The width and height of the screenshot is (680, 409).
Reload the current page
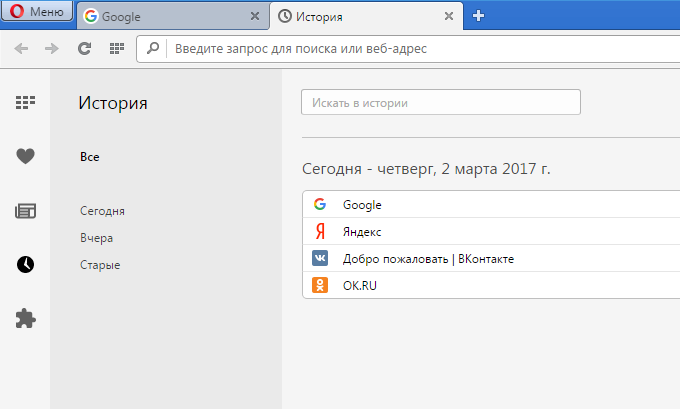click(x=85, y=49)
